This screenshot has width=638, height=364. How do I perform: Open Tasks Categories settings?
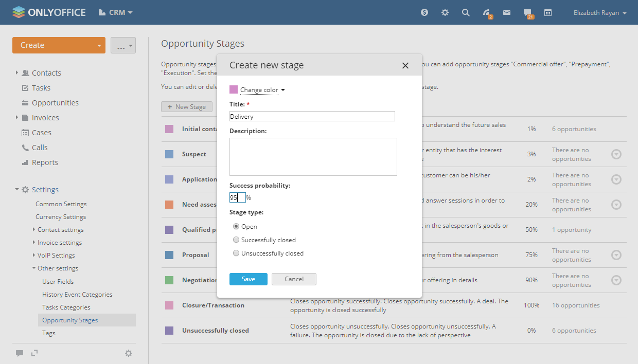pyautogui.click(x=66, y=307)
